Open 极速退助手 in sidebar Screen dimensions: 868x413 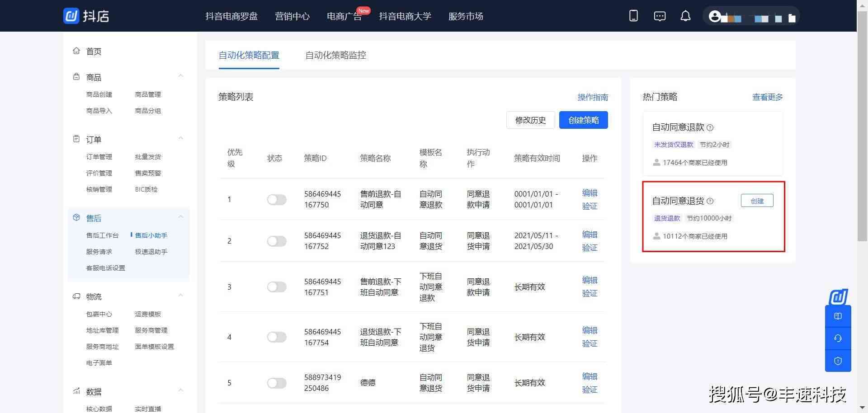point(151,252)
